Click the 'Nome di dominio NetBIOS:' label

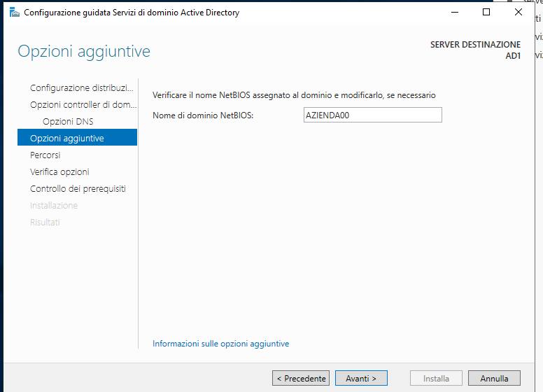pyautogui.click(x=203, y=115)
